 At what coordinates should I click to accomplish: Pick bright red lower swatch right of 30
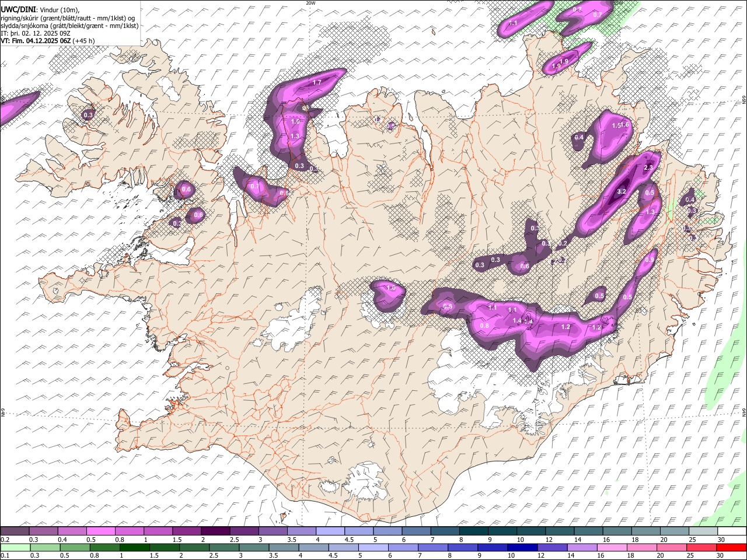(731, 547)
